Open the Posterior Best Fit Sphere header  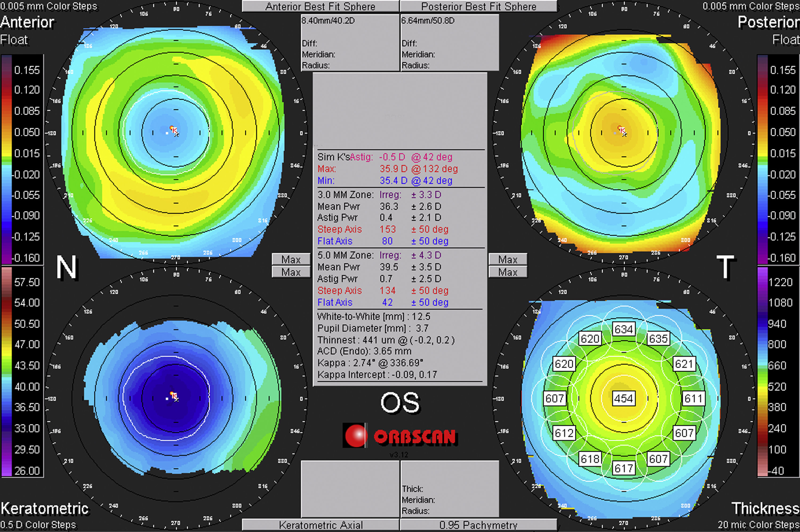point(478,6)
